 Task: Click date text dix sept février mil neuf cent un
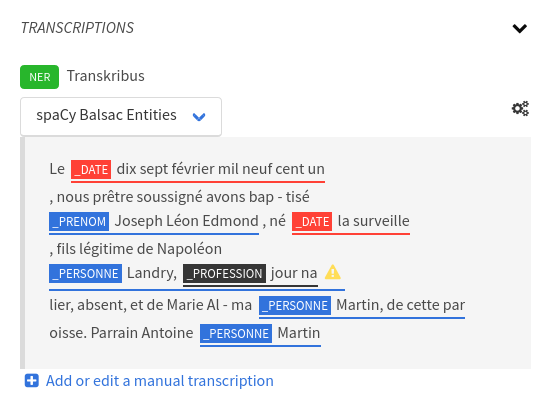[220, 169]
